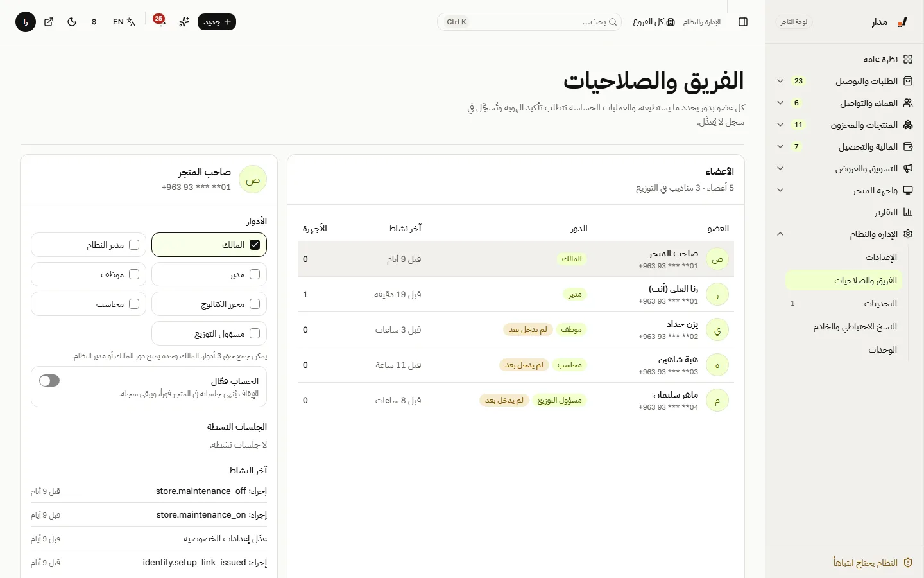Expand the التسويق والعروض chevron

(x=780, y=168)
